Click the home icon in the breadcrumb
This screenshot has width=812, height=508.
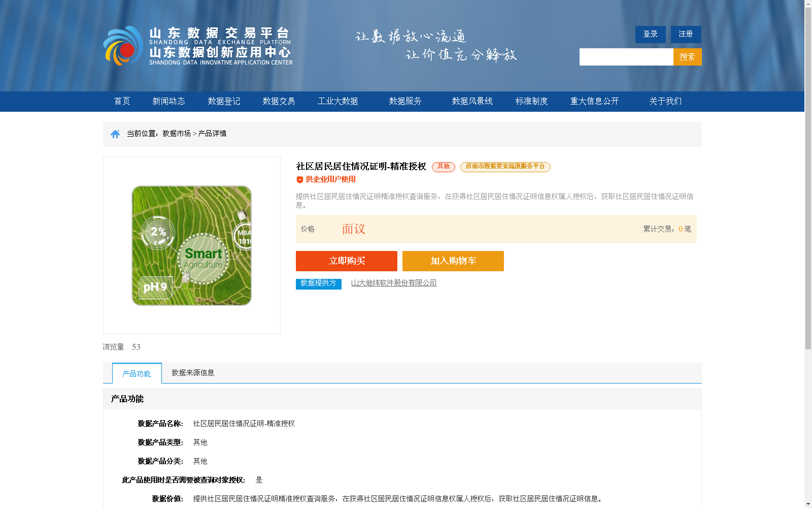coord(115,134)
